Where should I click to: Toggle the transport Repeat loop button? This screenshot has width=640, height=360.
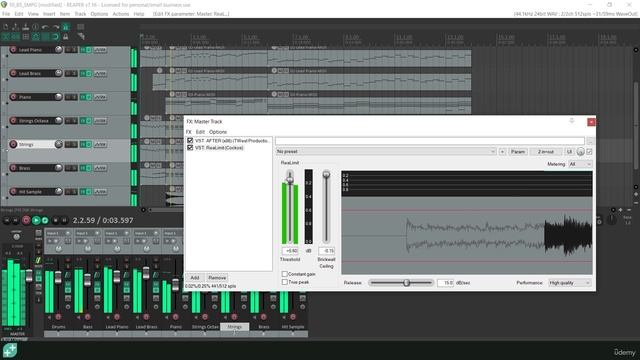[x=45, y=220]
